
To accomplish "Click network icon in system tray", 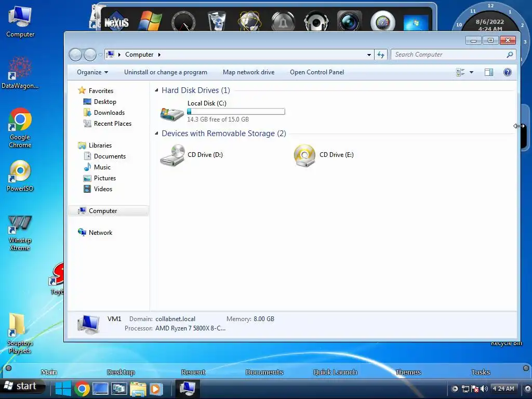I will pos(466,389).
